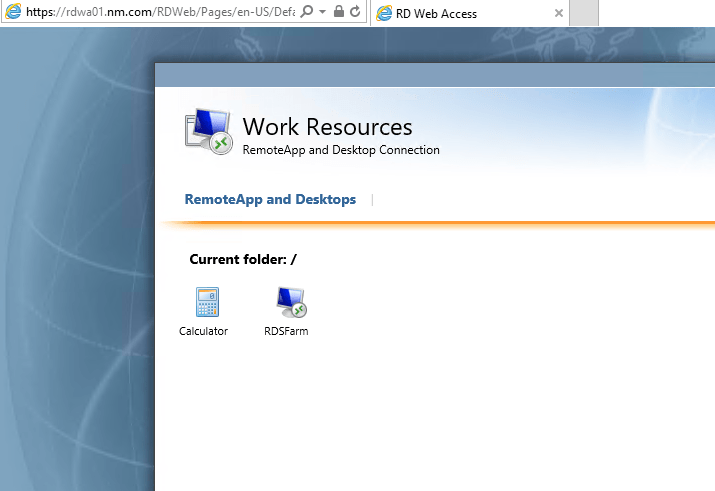Click the RemoteApp and Desktop Connection subtitle
Image resolution: width=715 pixels, height=491 pixels.
point(341,150)
